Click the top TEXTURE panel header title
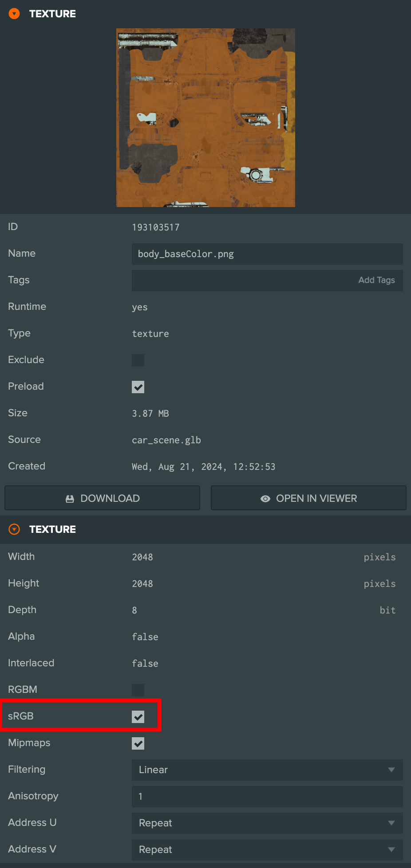The height and width of the screenshot is (868, 411). tap(52, 14)
